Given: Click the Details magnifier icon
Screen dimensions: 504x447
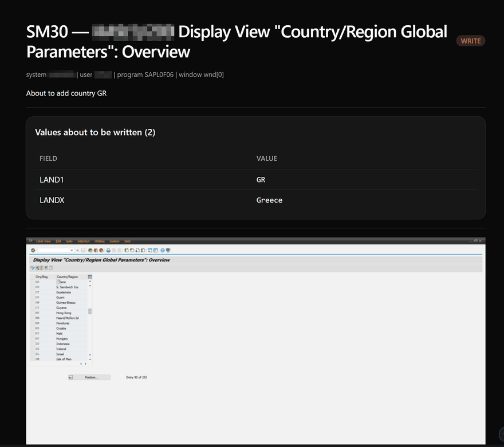Looking at the screenshot, I should tap(37, 268).
